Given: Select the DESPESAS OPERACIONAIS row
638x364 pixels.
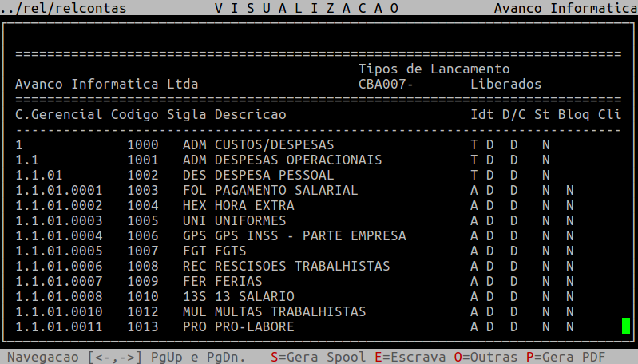Looking at the screenshot, I should [x=298, y=160].
